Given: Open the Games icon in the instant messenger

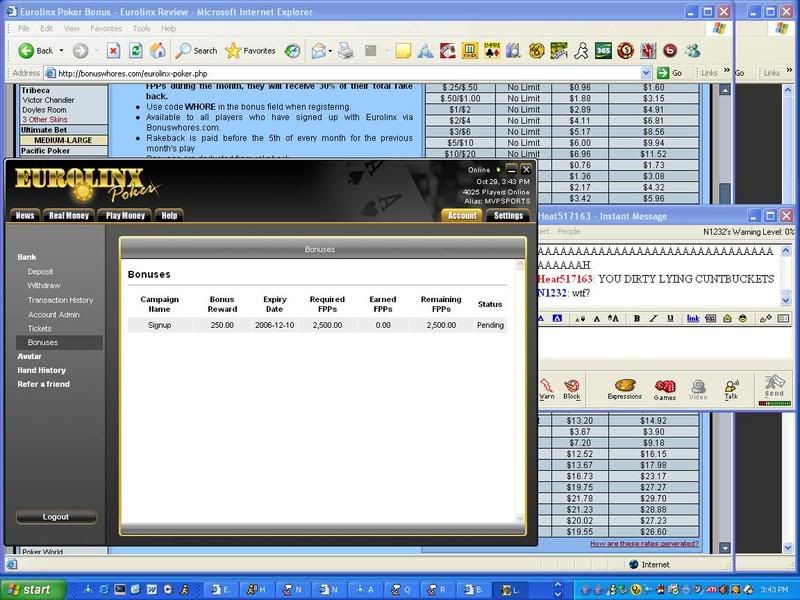Looking at the screenshot, I should pos(665,389).
